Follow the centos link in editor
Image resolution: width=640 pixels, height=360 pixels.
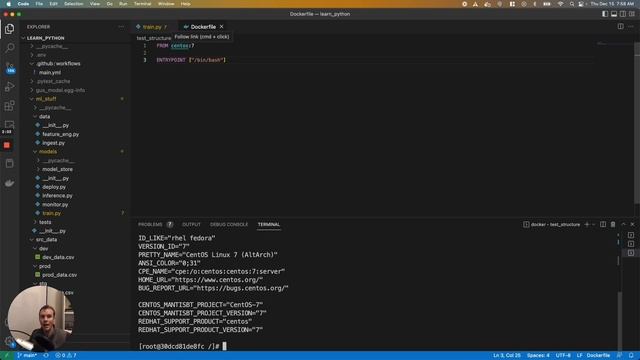pos(180,46)
